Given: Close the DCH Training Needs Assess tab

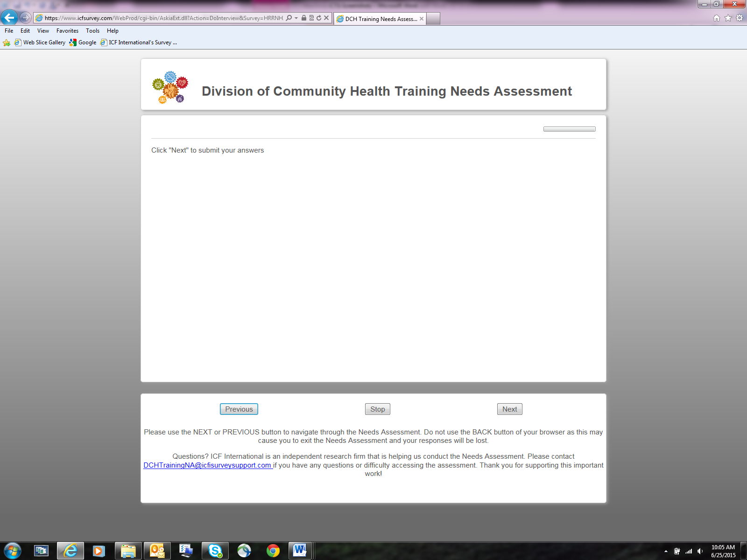Looking at the screenshot, I should click(x=422, y=19).
